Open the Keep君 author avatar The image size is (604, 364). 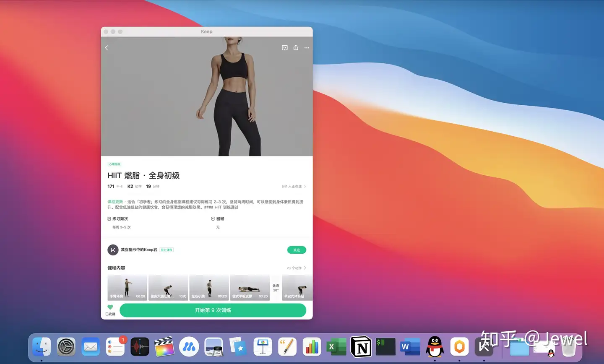(113, 250)
